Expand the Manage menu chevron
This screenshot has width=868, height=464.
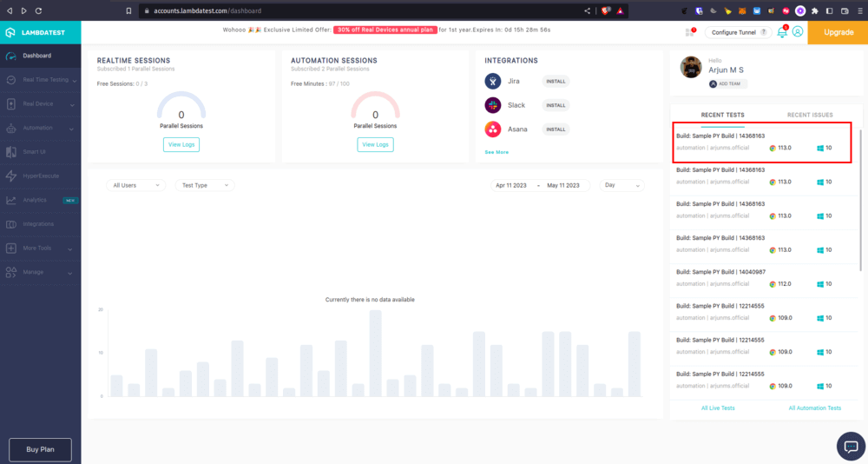[70, 274]
